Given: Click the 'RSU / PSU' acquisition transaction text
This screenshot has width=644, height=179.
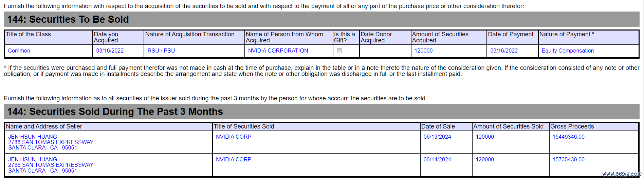Looking at the screenshot, I should (161, 51).
